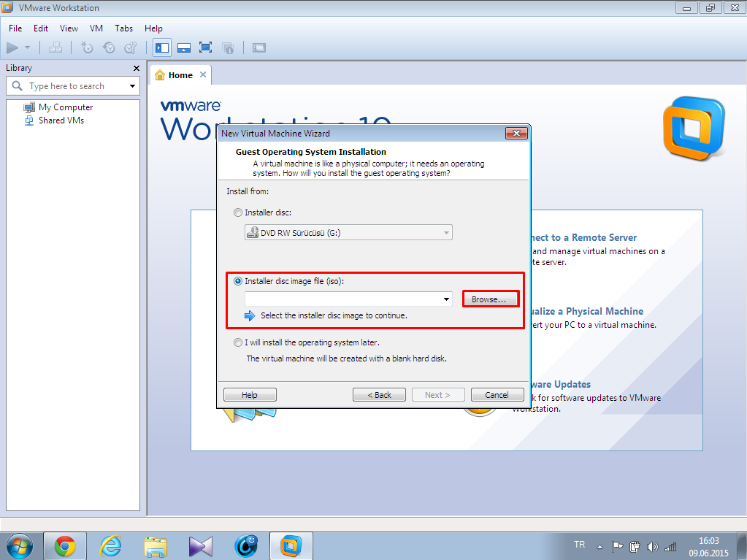The width and height of the screenshot is (747, 560).
Task: Open the Edit menu
Action: (41, 28)
